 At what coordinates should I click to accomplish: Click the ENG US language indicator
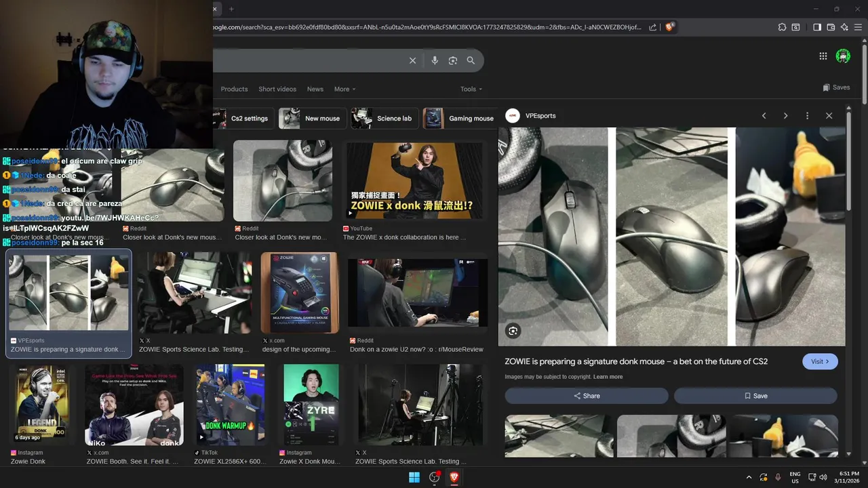pos(795,477)
